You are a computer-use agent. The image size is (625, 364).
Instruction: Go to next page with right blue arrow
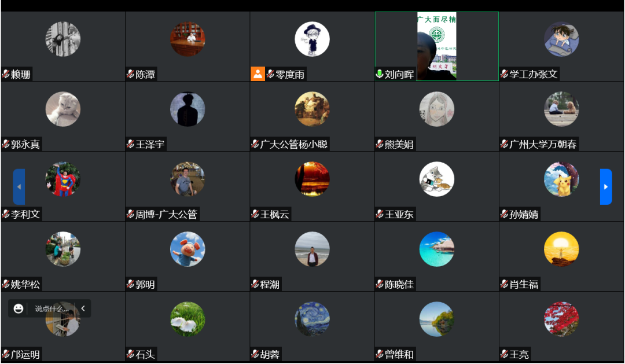coord(606,186)
